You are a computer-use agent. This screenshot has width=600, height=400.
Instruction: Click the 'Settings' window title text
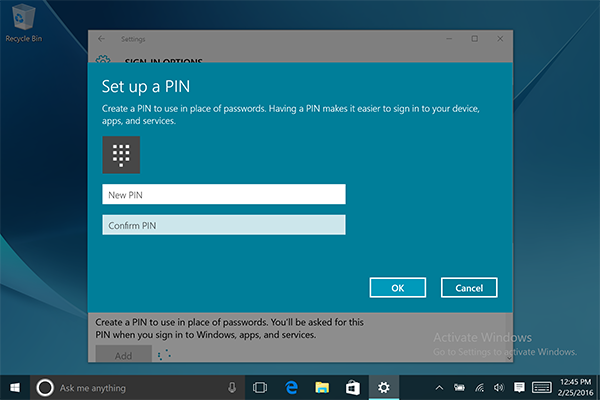pos(133,39)
